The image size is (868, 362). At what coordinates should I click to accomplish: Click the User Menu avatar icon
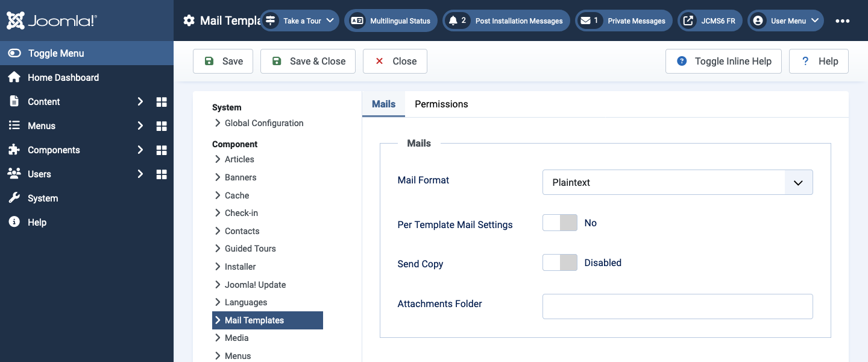point(758,21)
